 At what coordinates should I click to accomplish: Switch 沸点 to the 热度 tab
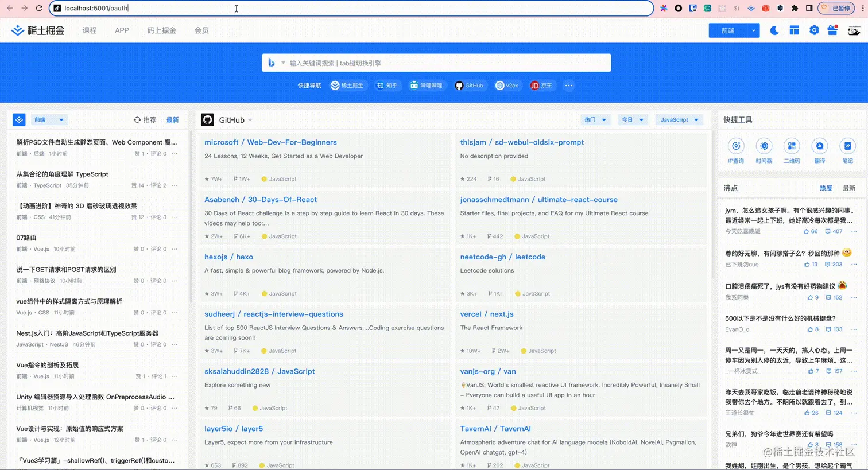[826, 188]
